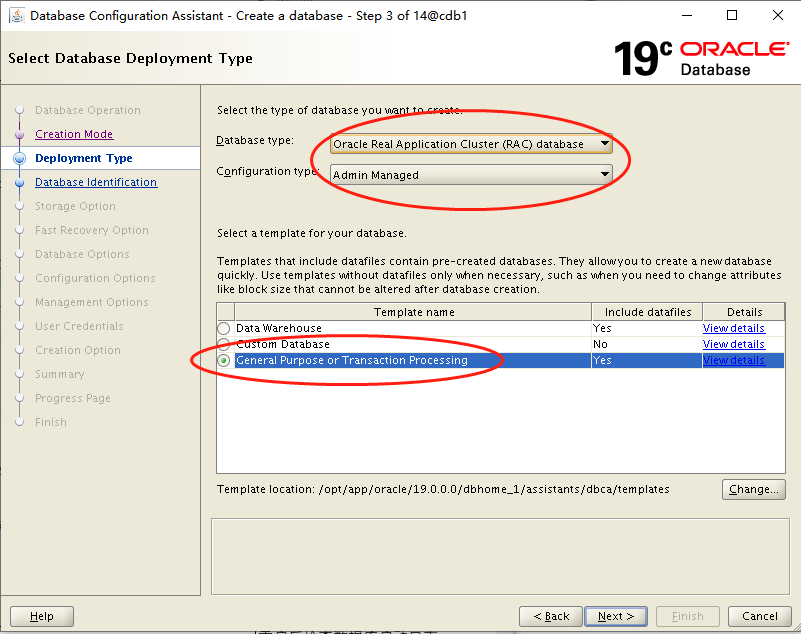
Task: Click the Creation Option step label
Action: tap(78, 350)
